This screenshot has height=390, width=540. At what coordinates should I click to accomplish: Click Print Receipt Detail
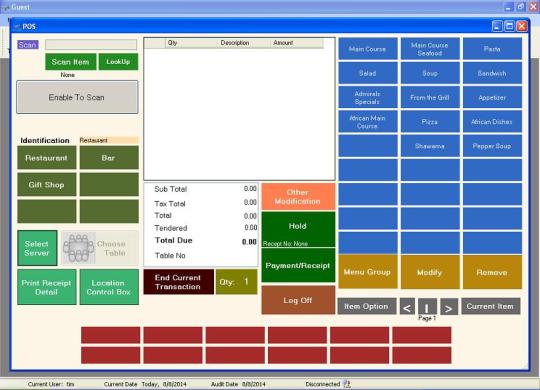(x=47, y=287)
